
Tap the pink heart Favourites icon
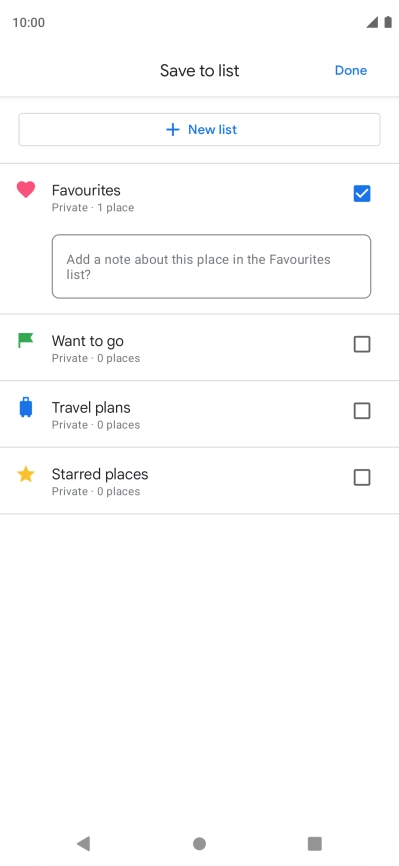25,190
